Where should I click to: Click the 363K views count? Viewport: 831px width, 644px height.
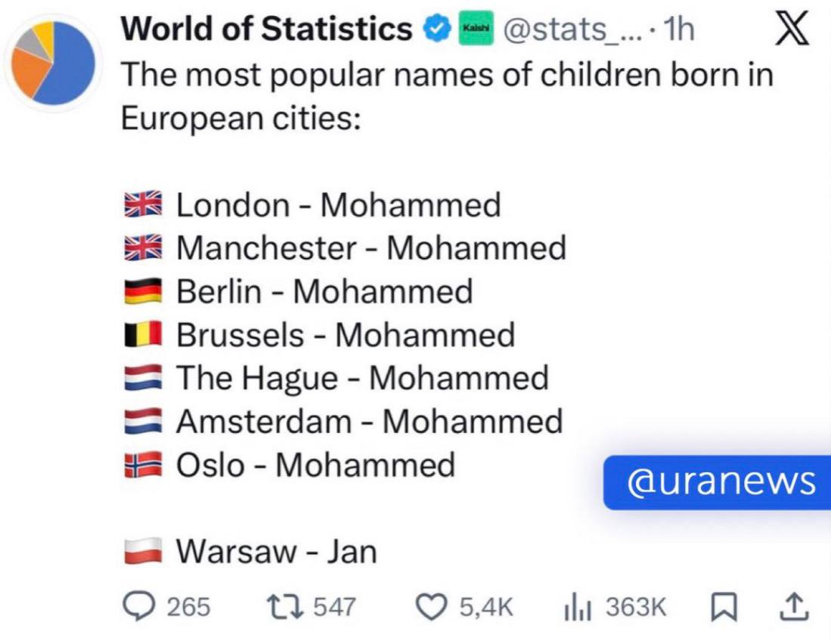[x=635, y=606]
